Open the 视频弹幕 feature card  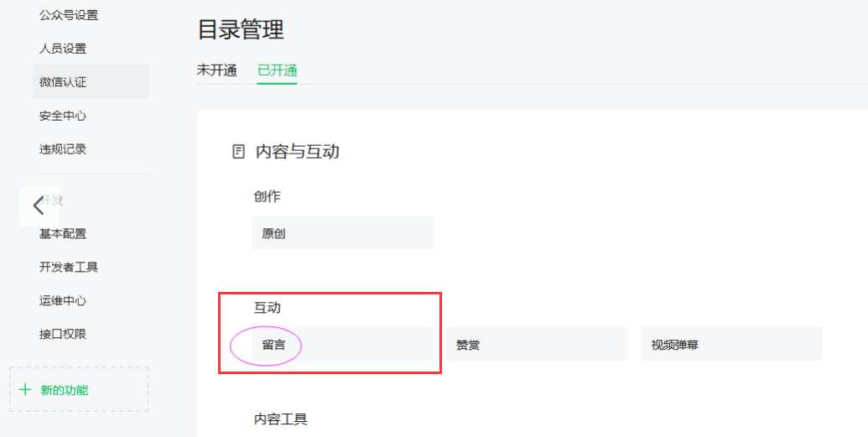[731, 345]
